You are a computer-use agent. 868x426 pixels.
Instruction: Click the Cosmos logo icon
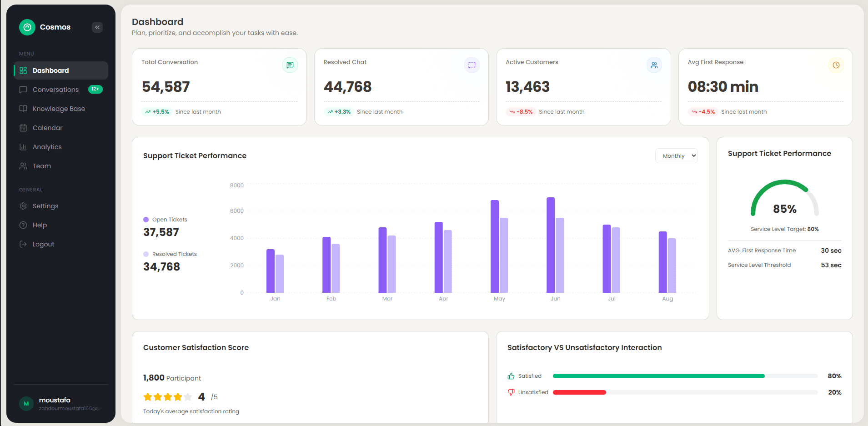tap(27, 27)
